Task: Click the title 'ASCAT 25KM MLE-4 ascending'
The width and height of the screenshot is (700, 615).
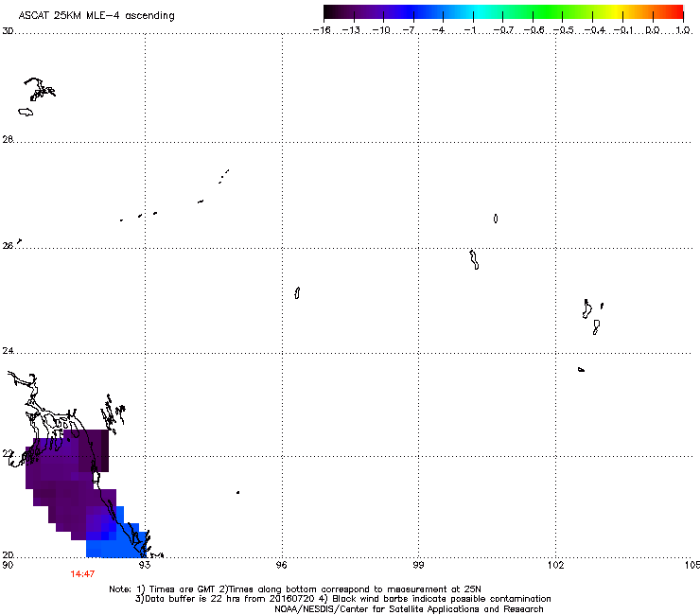Action: point(96,16)
